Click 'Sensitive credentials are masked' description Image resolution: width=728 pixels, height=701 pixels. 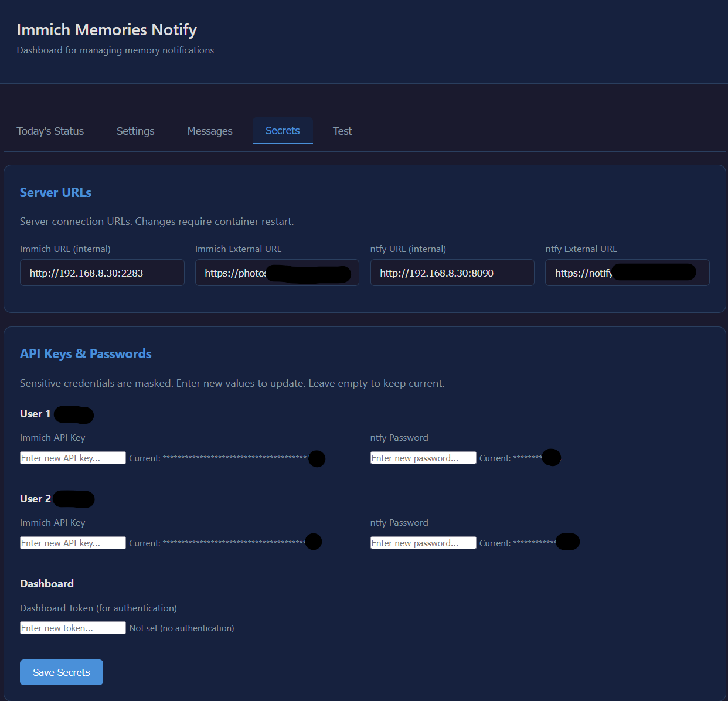pos(232,383)
